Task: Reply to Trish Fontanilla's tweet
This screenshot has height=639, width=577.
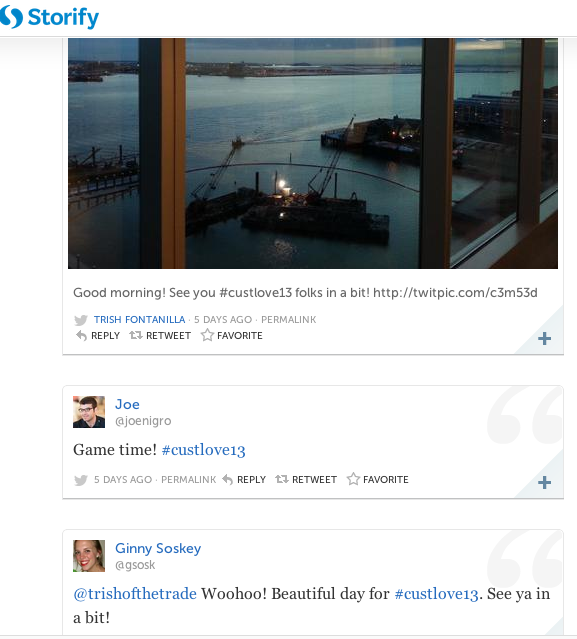Action: click(98, 335)
